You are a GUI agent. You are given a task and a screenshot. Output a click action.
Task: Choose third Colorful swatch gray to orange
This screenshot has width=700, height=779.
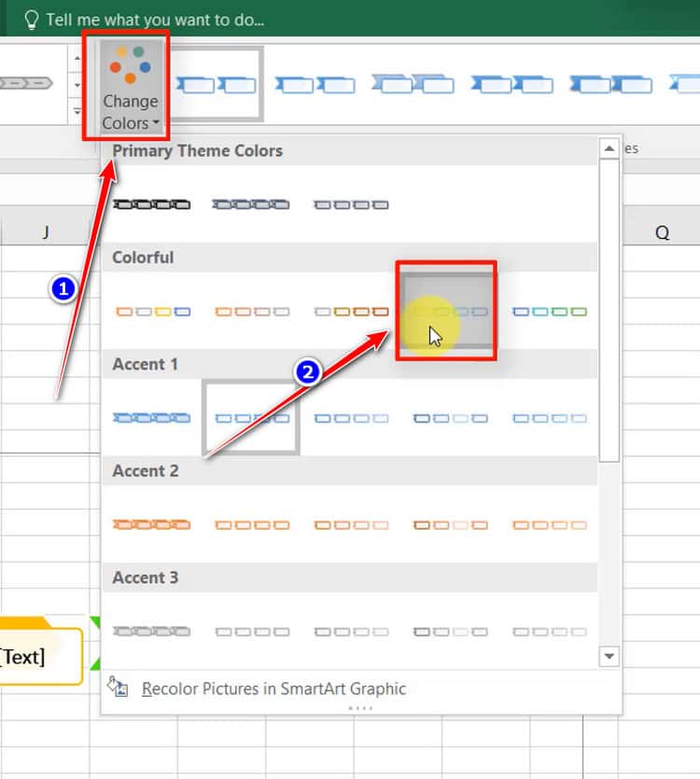352,312
